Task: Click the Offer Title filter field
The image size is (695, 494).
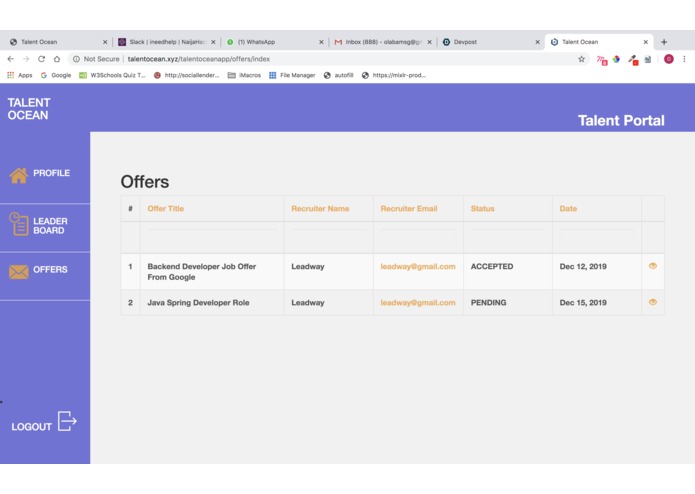Action: [x=212, y=237]
